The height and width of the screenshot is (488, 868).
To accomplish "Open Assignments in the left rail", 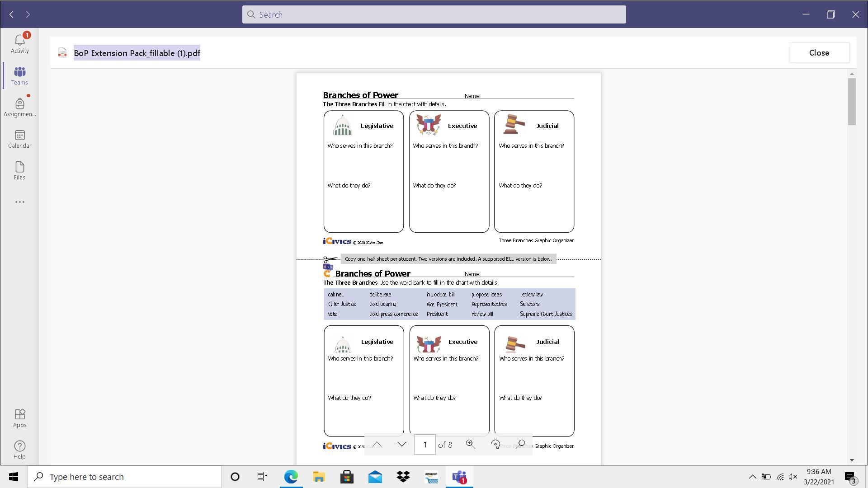I will 19,107.
